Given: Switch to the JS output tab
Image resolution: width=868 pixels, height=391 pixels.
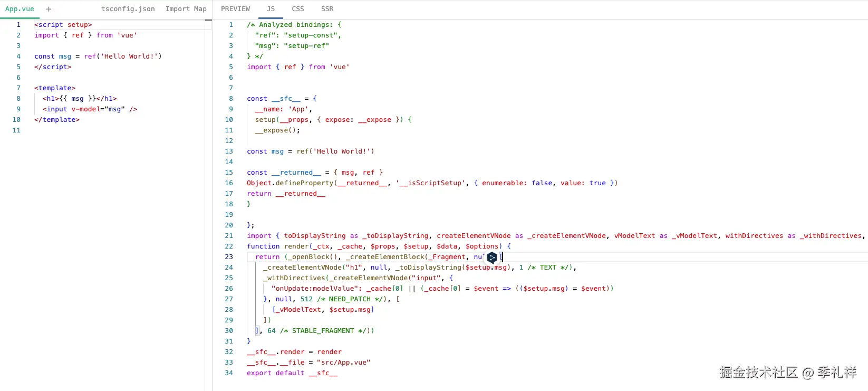Looking at the screenshot, I should click(271, 9).
